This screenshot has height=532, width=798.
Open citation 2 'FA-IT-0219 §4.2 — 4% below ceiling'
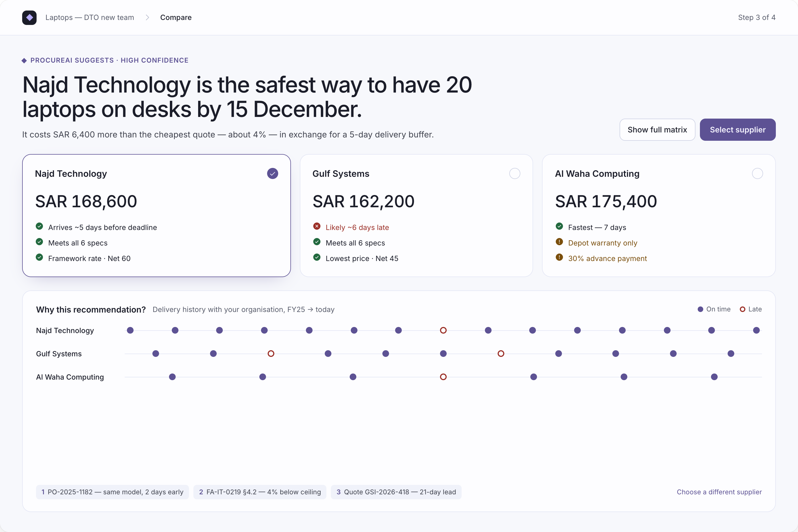point(260,492)
